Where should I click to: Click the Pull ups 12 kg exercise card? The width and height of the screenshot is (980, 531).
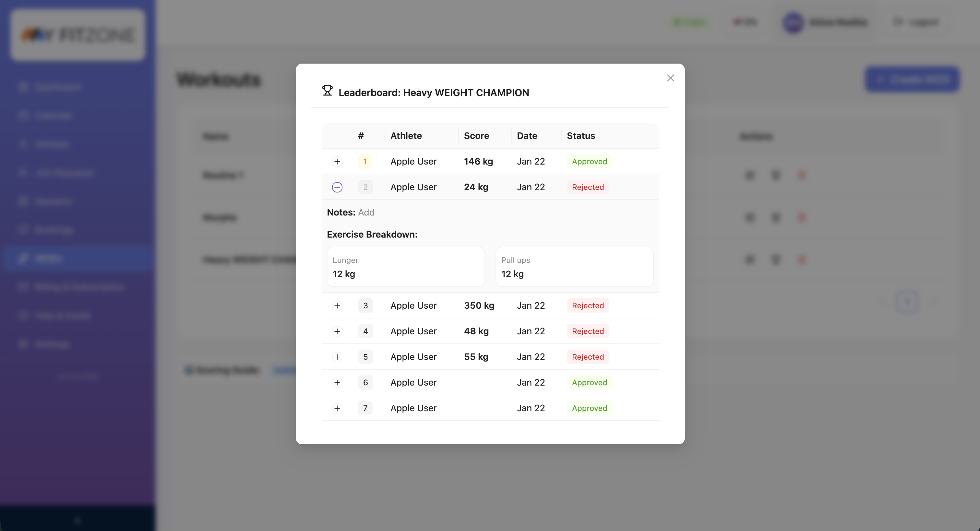(574, 266)
